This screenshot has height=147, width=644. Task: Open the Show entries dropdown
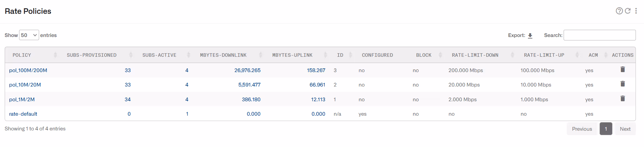pos(29,35)
